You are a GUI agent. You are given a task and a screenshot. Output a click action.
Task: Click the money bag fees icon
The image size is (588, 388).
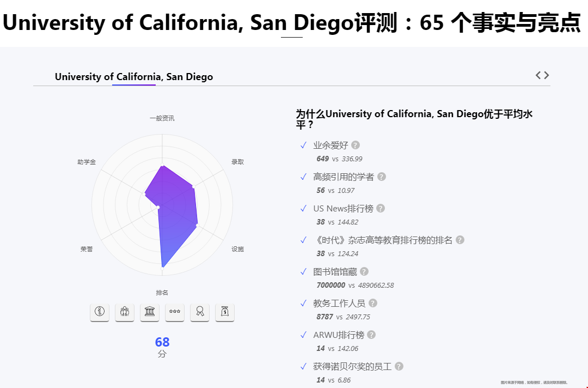coord(224,312)
